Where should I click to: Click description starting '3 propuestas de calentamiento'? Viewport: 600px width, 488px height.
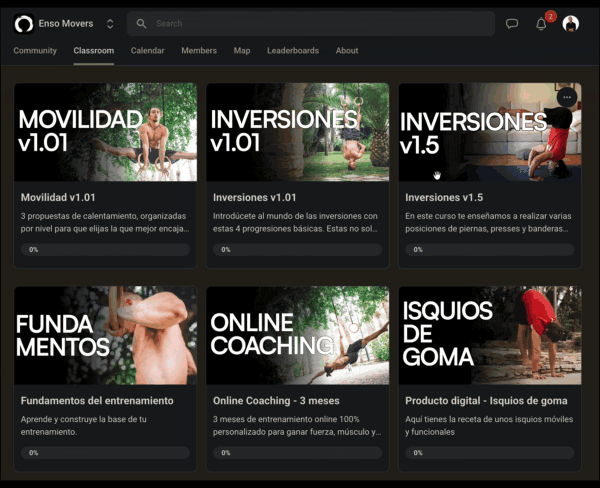point(105,222)
